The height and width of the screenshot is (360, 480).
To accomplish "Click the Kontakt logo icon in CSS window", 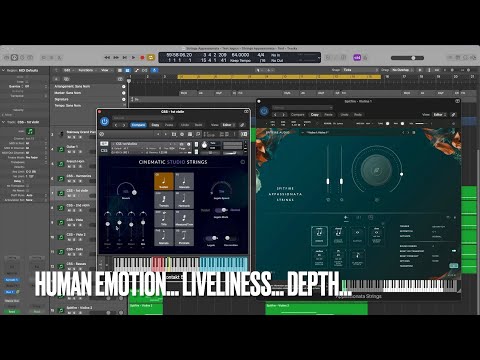I will [x=102, y=134].
